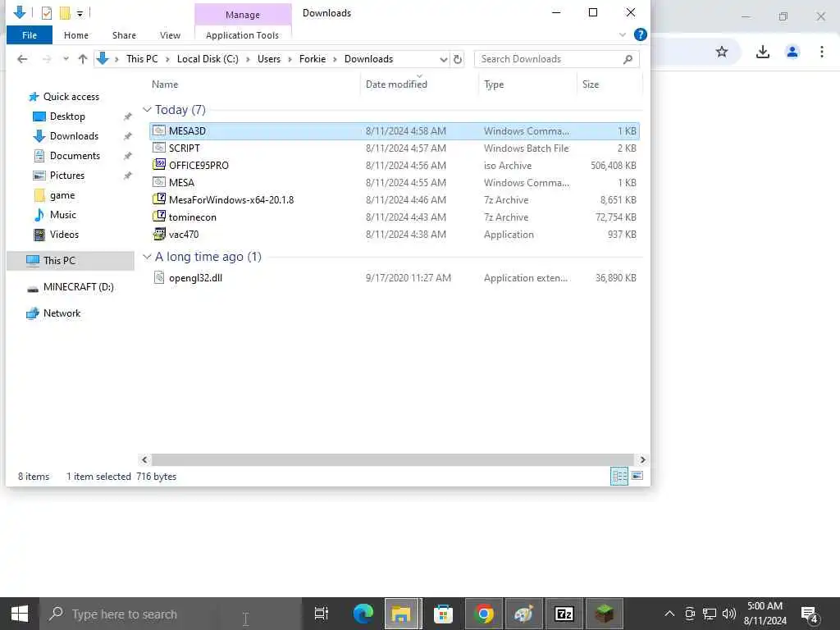Select the MESA command script icon
The image size is (840, 630).
(x=159, y=182)
